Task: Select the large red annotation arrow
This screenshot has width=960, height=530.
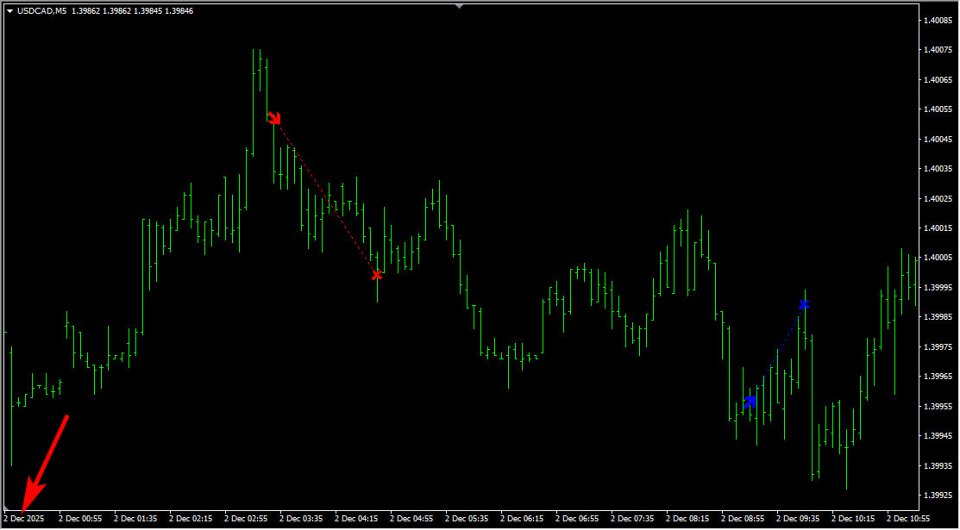Action: pyautogui.click(x=45, y=463)
